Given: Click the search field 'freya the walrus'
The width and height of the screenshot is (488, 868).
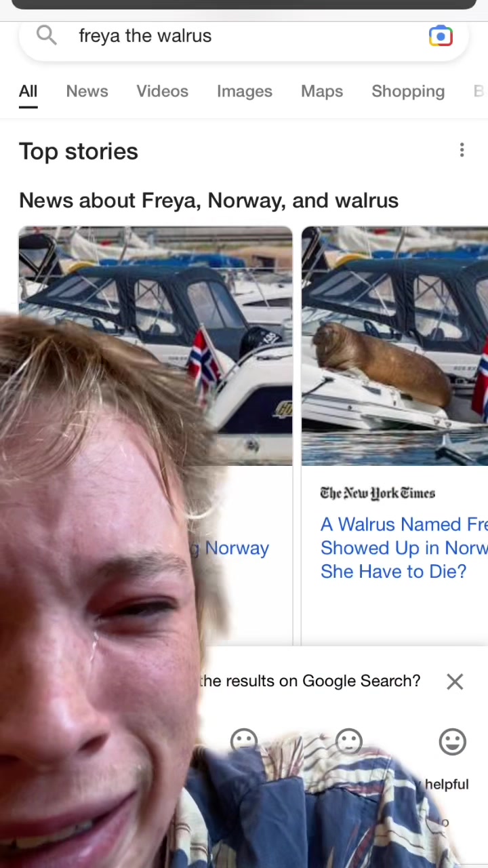Looking at the screenshot, I should point(244,35).
